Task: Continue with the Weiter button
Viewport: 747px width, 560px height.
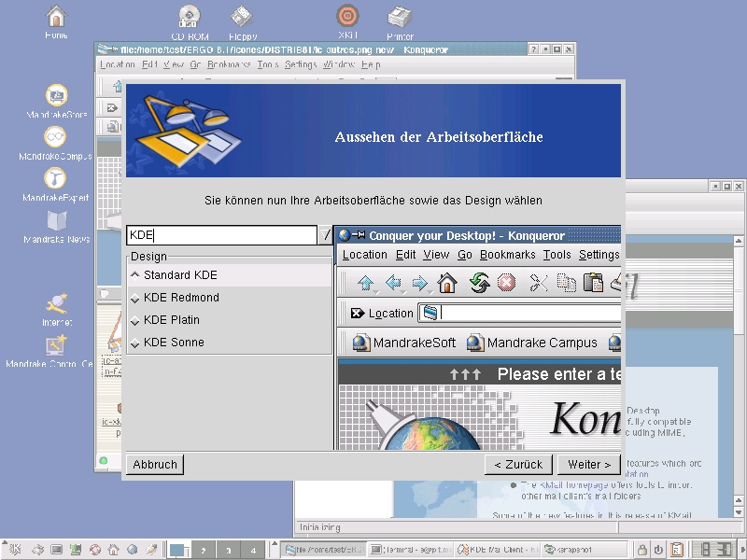Action: 589,464
